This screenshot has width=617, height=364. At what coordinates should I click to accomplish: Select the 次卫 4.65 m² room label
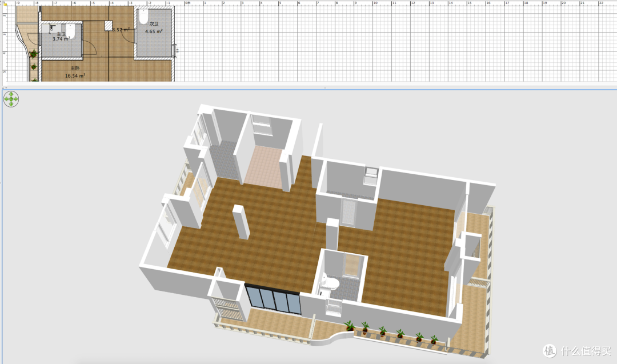[154, 27]
